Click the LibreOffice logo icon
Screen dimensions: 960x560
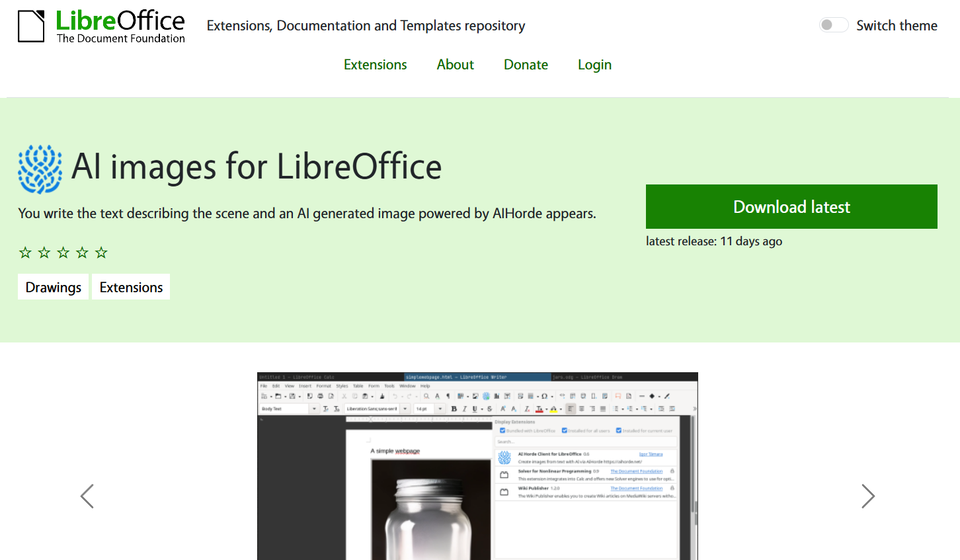[x=31, y=26]
